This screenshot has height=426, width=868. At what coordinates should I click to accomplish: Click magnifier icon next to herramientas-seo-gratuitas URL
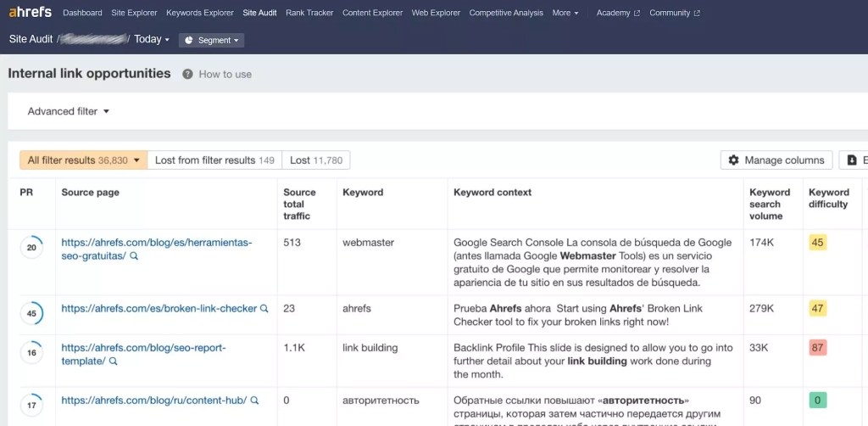click(x=133, y=256)
